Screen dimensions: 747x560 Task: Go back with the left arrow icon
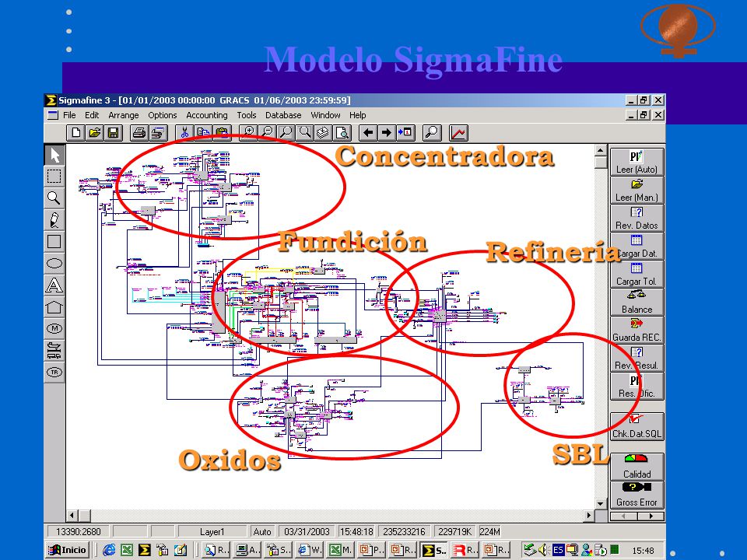click(368, 133)
